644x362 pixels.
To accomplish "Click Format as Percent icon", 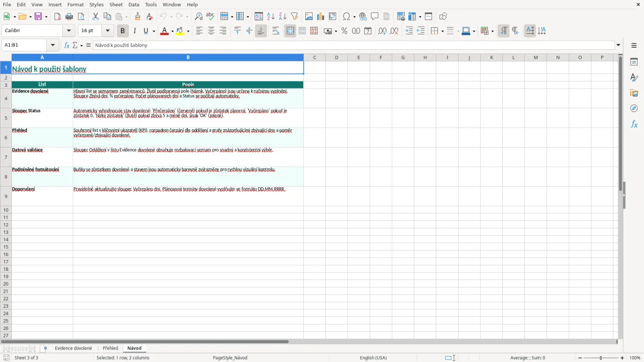I will click(344, 31).
